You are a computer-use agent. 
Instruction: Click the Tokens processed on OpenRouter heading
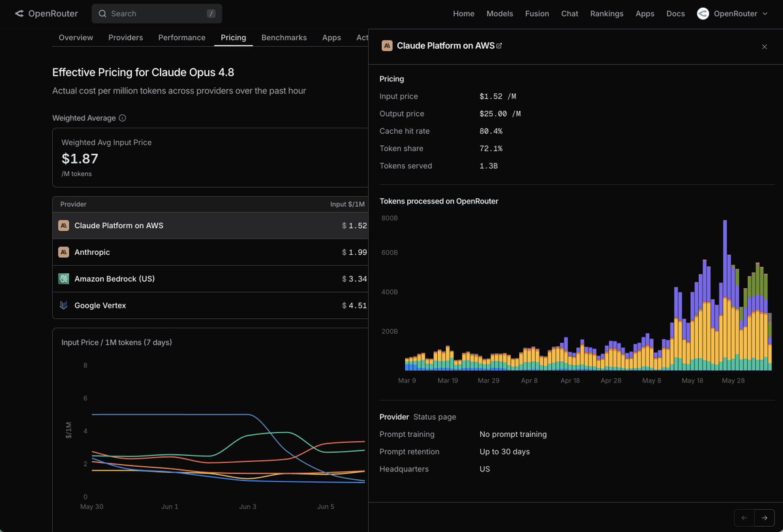tap(439, 201)
